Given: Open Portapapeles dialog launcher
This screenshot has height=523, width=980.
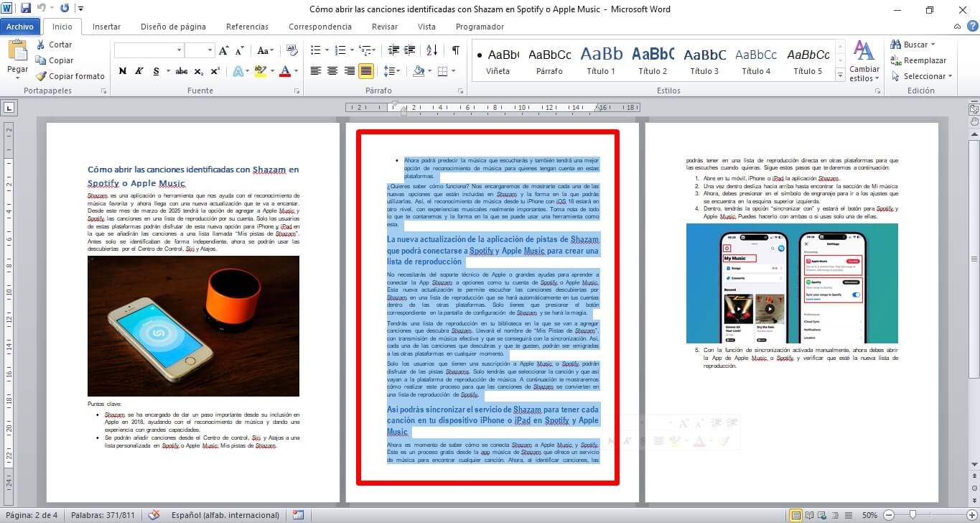Looking at the screenshot, I should click(x=104, y=91).
